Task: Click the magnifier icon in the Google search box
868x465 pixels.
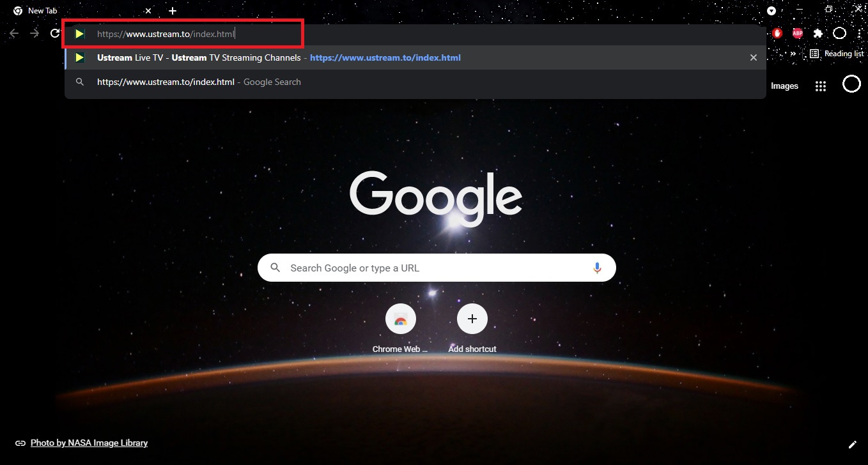Action: click(275, 268)
